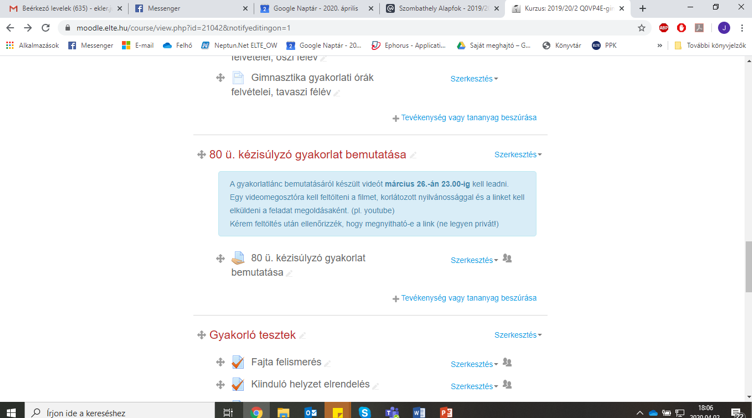This screenshot has width=752, height=418.
Task: Open Szerkesztés dropdown of 80 ü. kézisúlyzó section
Action: (x=518, y=154)
